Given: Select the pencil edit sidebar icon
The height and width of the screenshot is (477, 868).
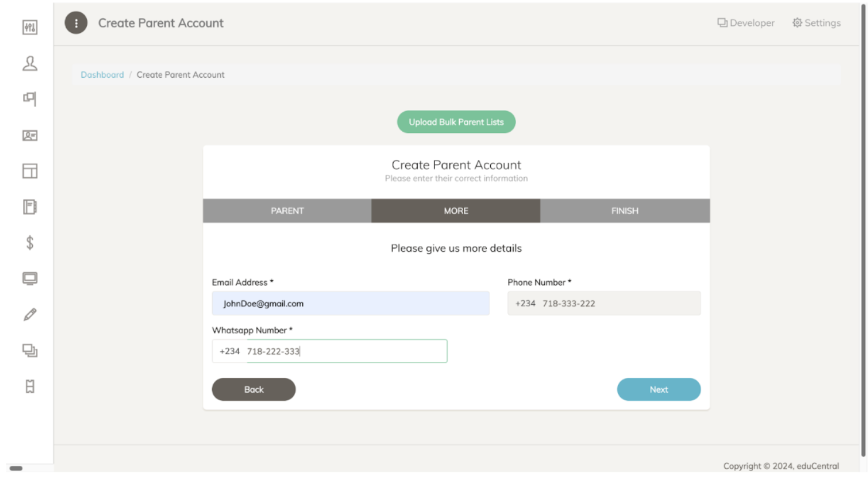Looking at the screenshot, I should coord(30,314).
